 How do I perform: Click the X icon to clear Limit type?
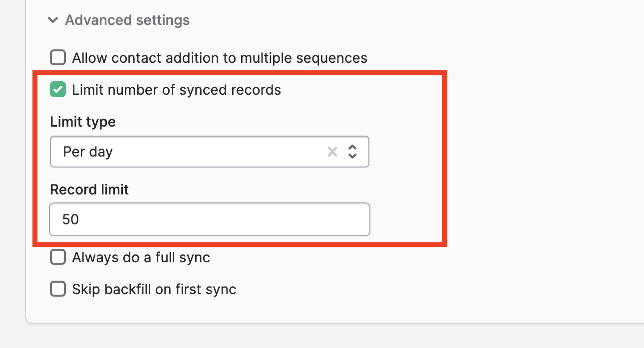pos(332,152)
